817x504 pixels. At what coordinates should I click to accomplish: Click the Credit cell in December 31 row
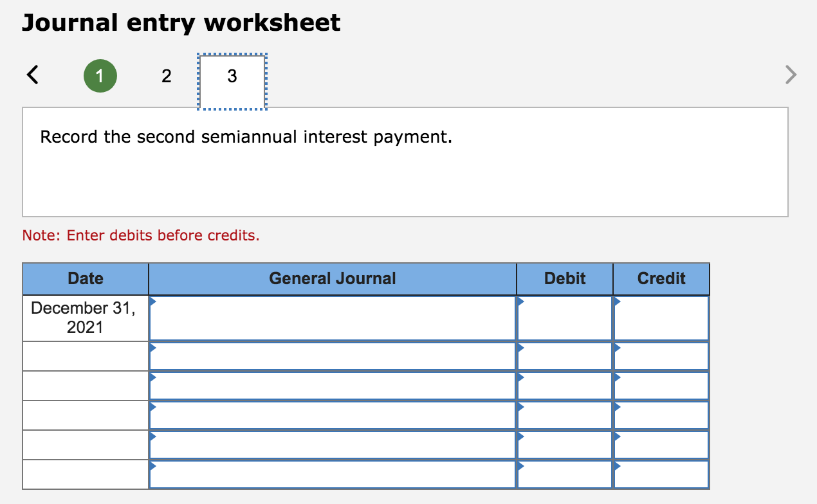click(x=661, y=318)
